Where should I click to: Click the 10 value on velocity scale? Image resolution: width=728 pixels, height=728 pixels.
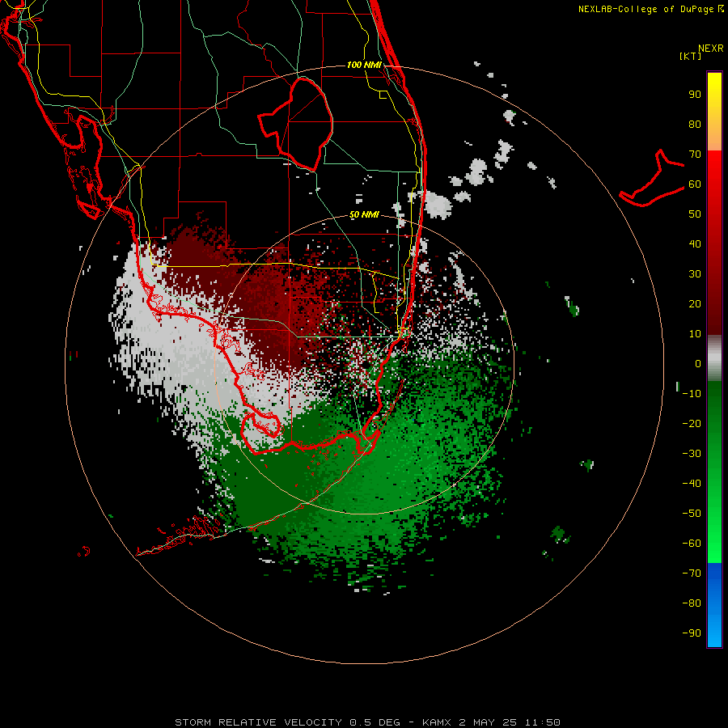coord(695,334)
